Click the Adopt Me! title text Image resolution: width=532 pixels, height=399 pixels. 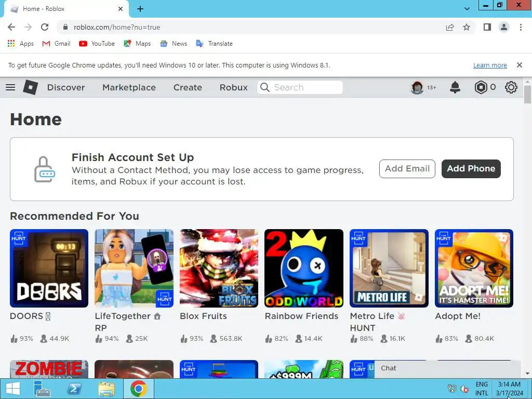tap(458, 316)
